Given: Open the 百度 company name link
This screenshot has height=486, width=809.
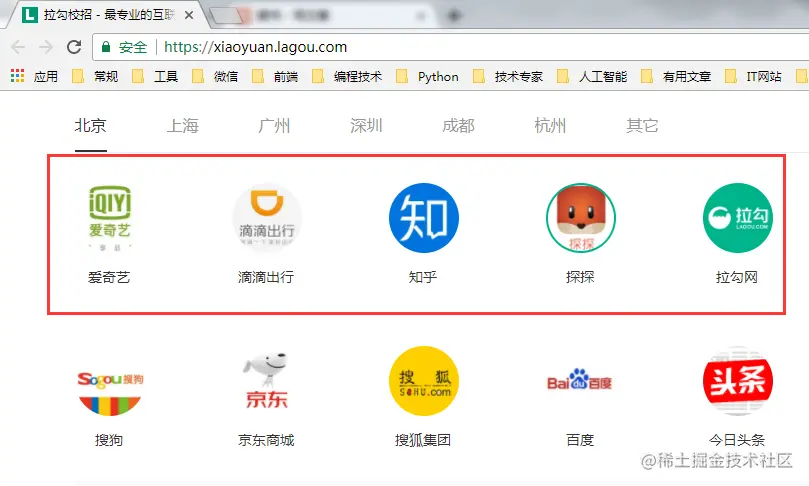Looking at the screenshot, I should pos(580,440).
